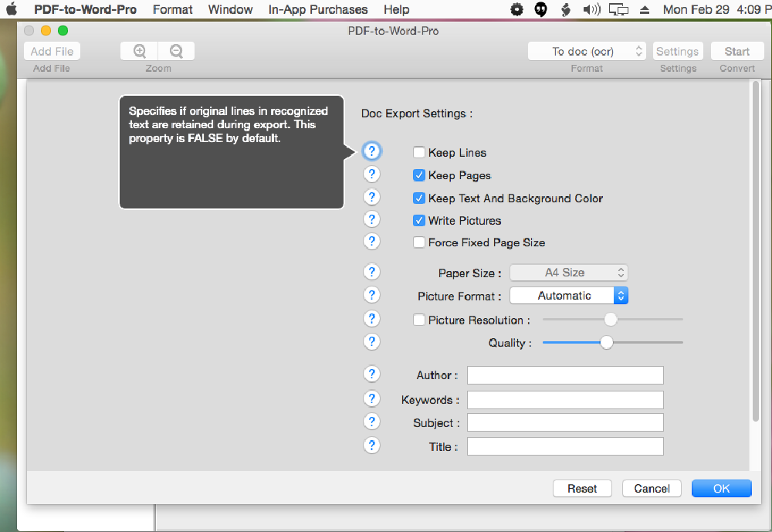Click the vertical scrollbar of settings panel

[756, 251]
